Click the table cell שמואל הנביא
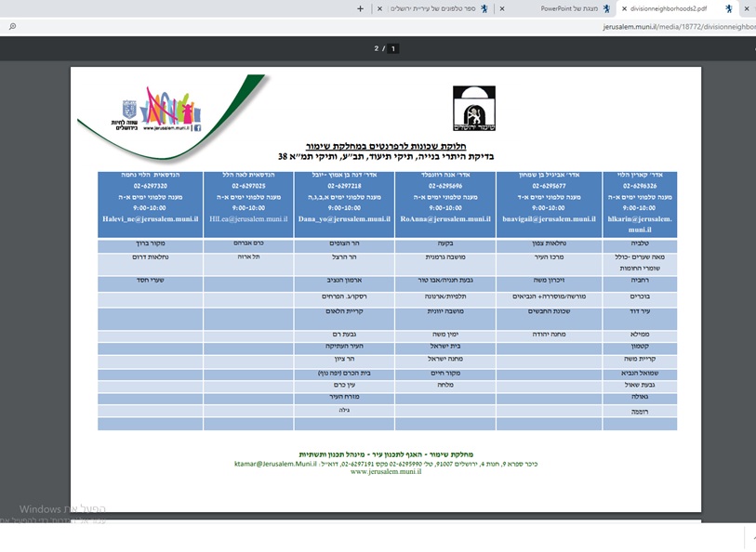This screenshot has height=552, width=756. 640,374
